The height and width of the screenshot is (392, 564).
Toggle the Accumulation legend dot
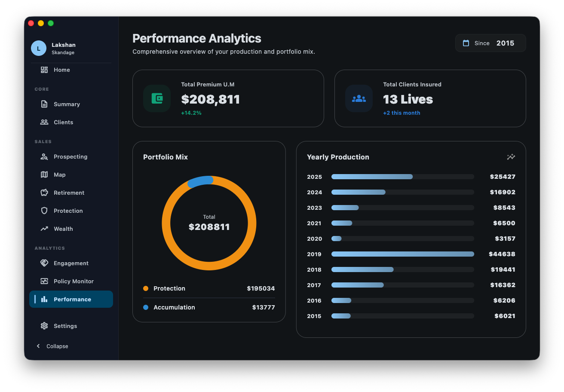point(145,307)
